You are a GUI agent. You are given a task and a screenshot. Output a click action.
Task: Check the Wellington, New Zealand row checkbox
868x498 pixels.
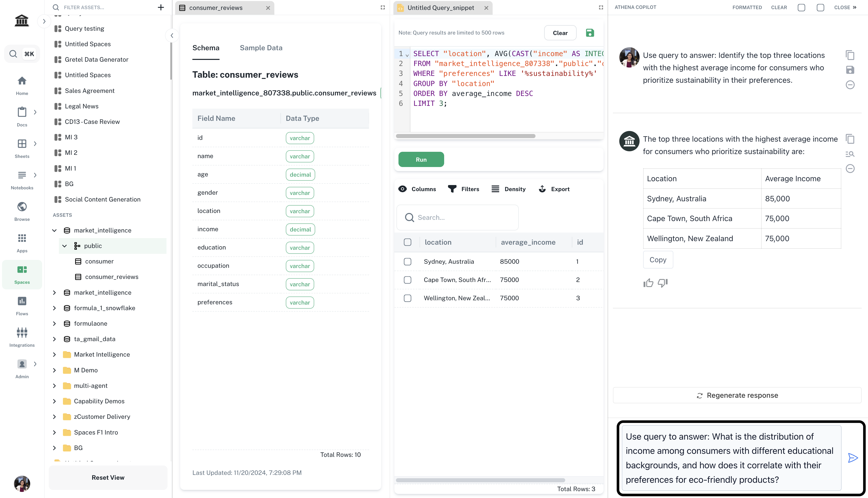pyautogui.click(x=407, y=298)
